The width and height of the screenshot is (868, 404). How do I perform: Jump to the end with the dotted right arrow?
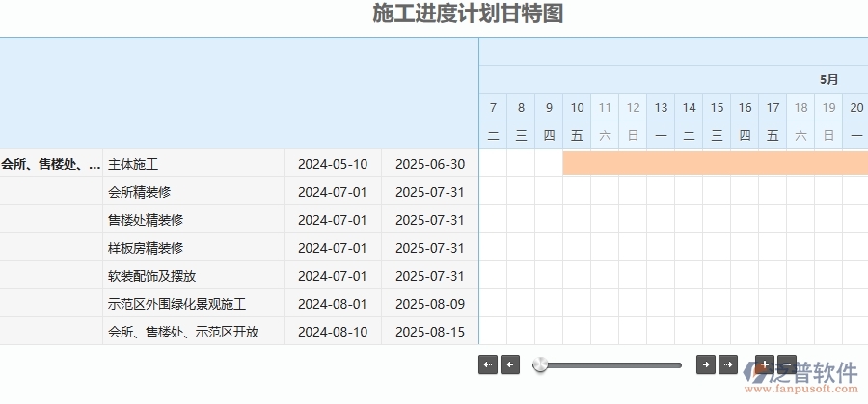(728, 364)
